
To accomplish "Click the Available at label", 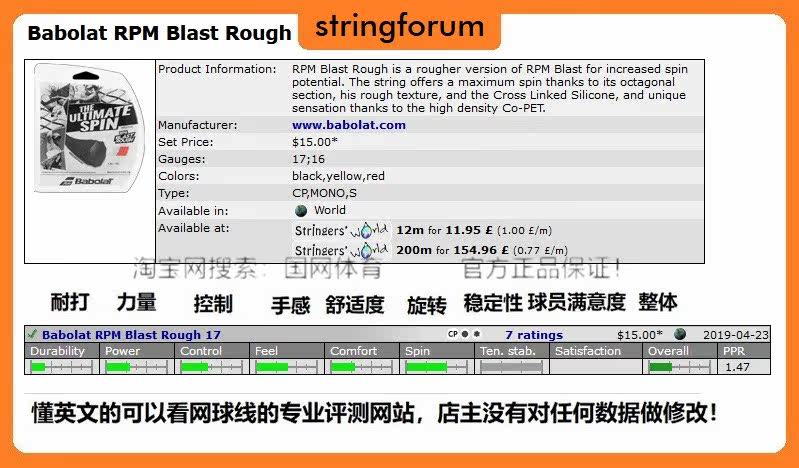I will [x=194, y=228].
